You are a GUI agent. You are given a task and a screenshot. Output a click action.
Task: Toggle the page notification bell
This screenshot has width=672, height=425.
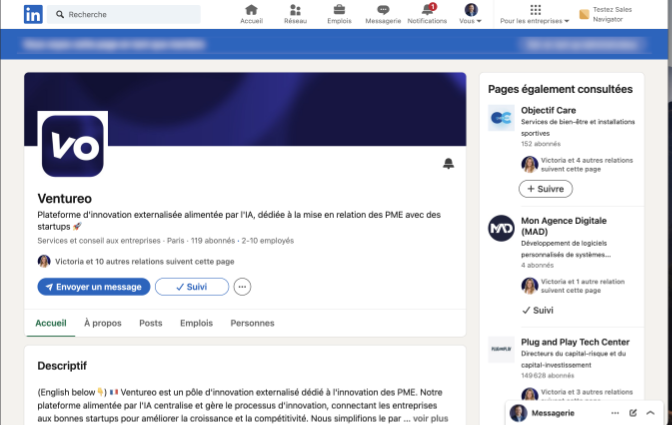[x=448, y=163]
